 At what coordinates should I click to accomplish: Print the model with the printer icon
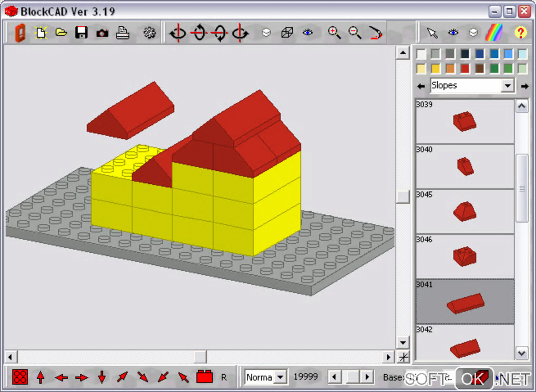pyautogui.click(x=122, y=33)
